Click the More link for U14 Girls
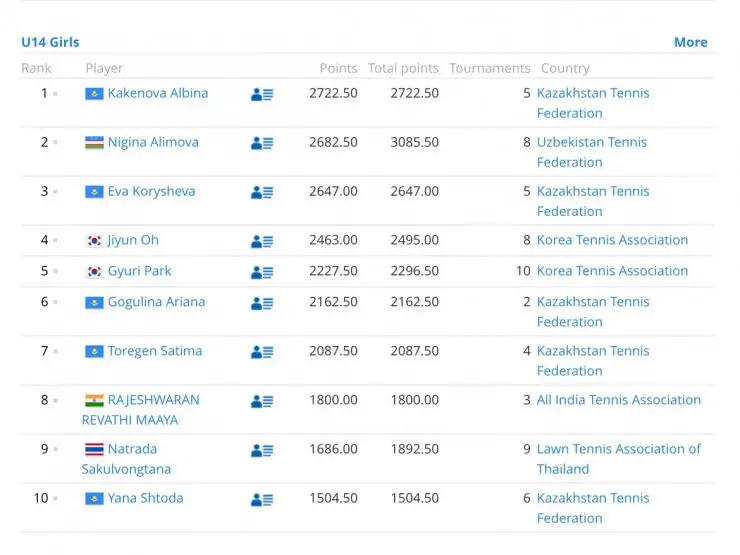This screenshot has height=555, width=740. click(690, 42)
